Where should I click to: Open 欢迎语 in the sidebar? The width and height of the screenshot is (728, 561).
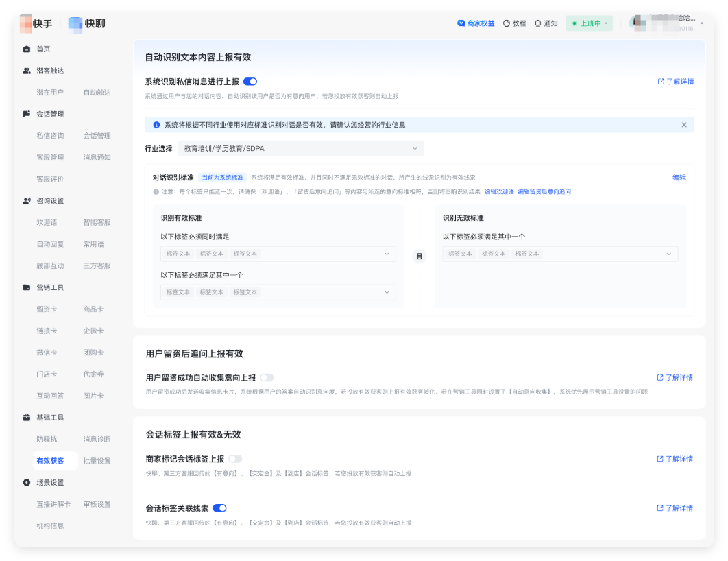(x=47, y=222)
